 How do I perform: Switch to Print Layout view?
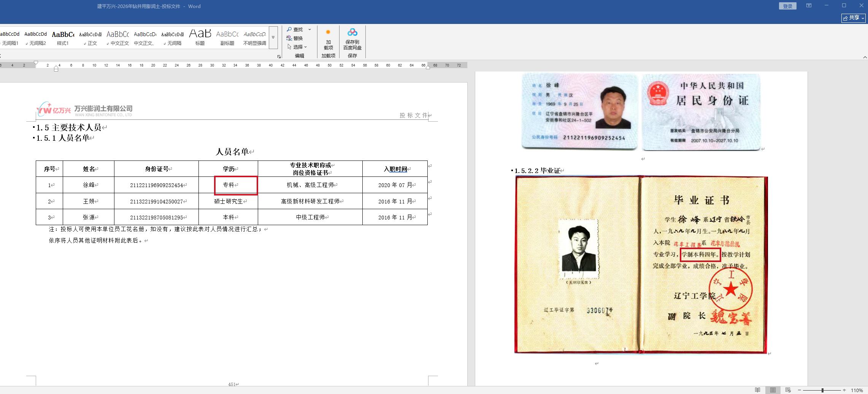(x=773, y=390)
